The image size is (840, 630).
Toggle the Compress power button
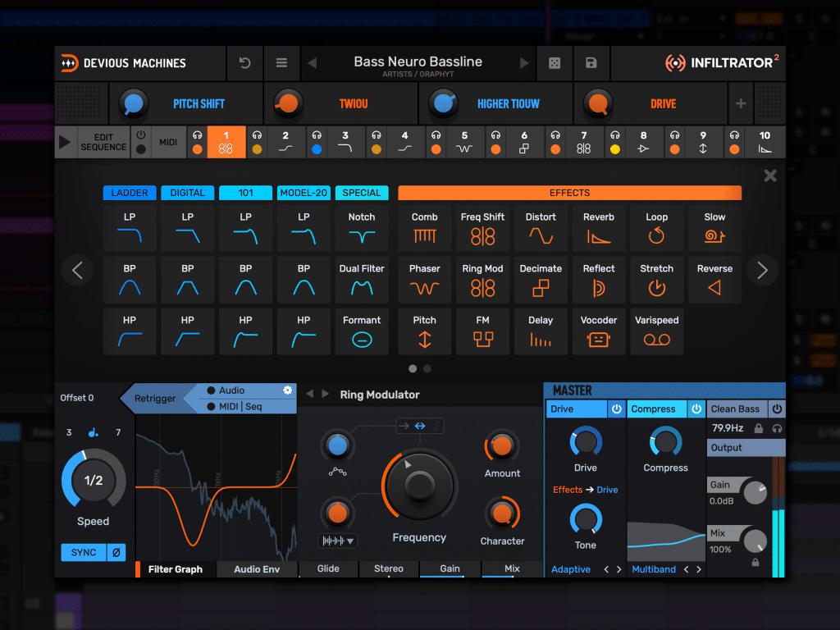pyautogui.click(x=696, y=409)
